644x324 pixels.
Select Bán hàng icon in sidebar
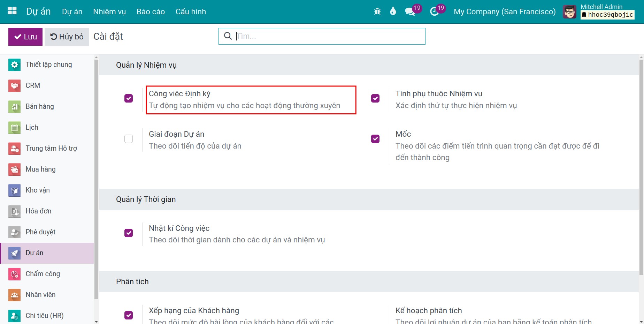tap(14, 107)
